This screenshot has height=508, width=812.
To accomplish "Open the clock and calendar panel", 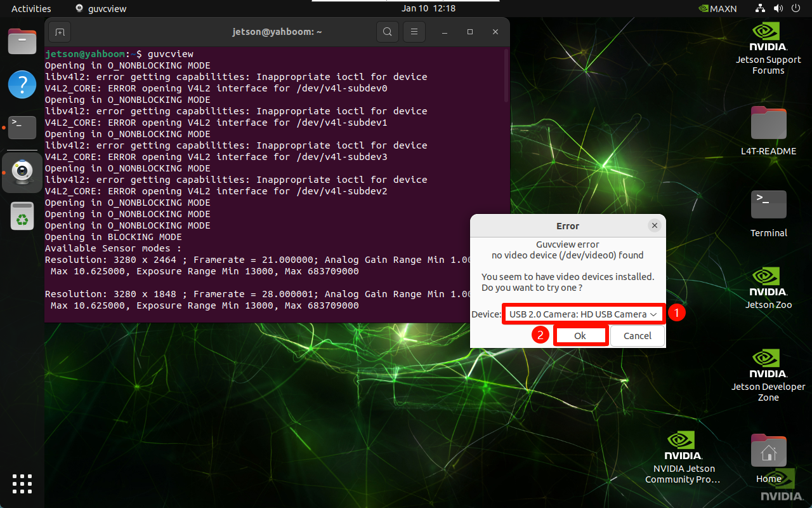I will tap(428, 9).
